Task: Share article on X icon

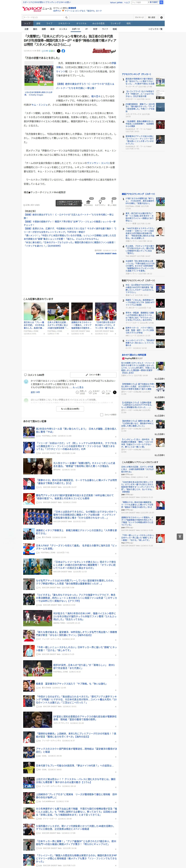Action: [x=58, y=51]
